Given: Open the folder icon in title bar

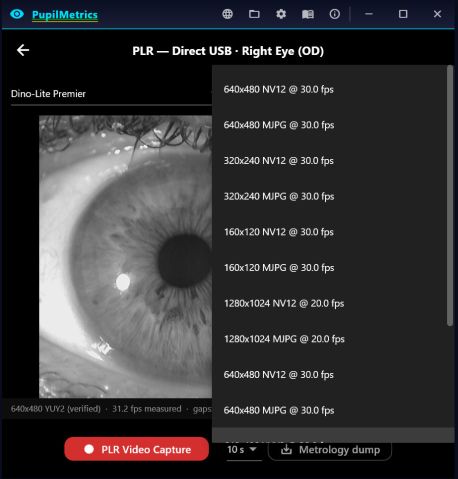Looking at the screenshot, I should (254, 14).
